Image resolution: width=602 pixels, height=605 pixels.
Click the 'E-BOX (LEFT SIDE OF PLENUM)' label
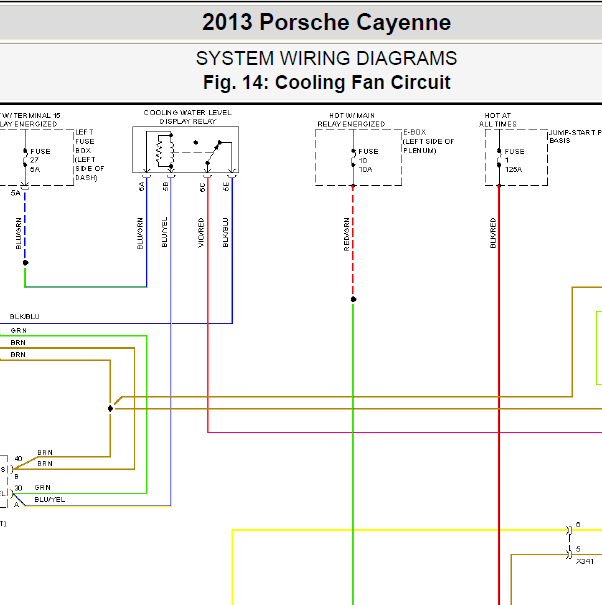click(x=428, y=141)
